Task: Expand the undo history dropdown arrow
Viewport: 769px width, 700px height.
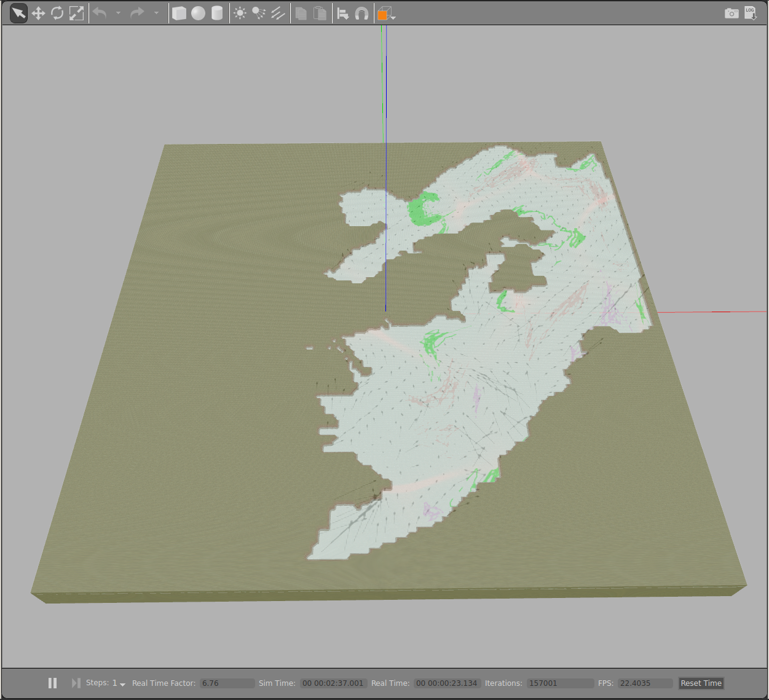Action: [119, 14]
